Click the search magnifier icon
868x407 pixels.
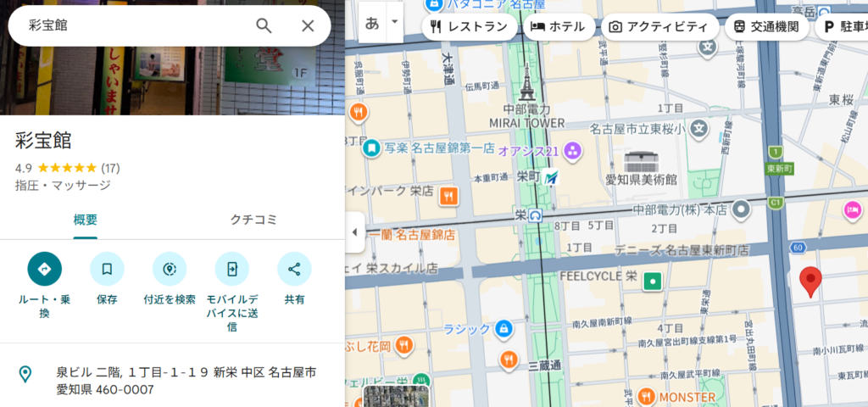pos(264,25)
